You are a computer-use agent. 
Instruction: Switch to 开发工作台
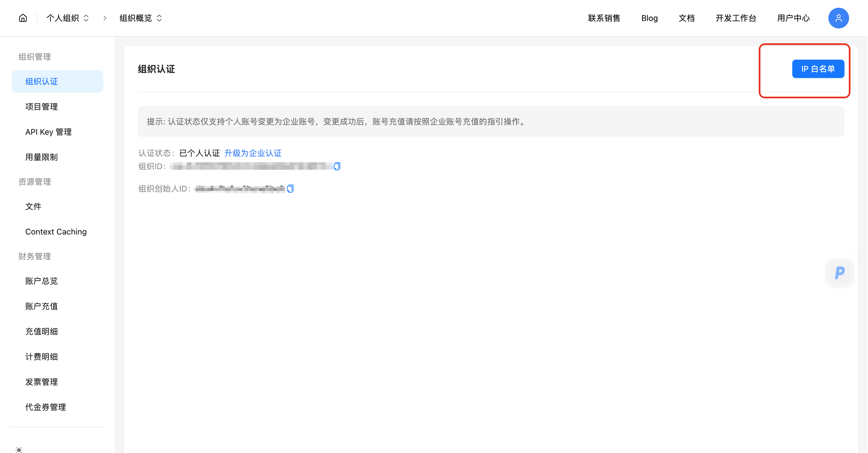[x=735, y=18]
